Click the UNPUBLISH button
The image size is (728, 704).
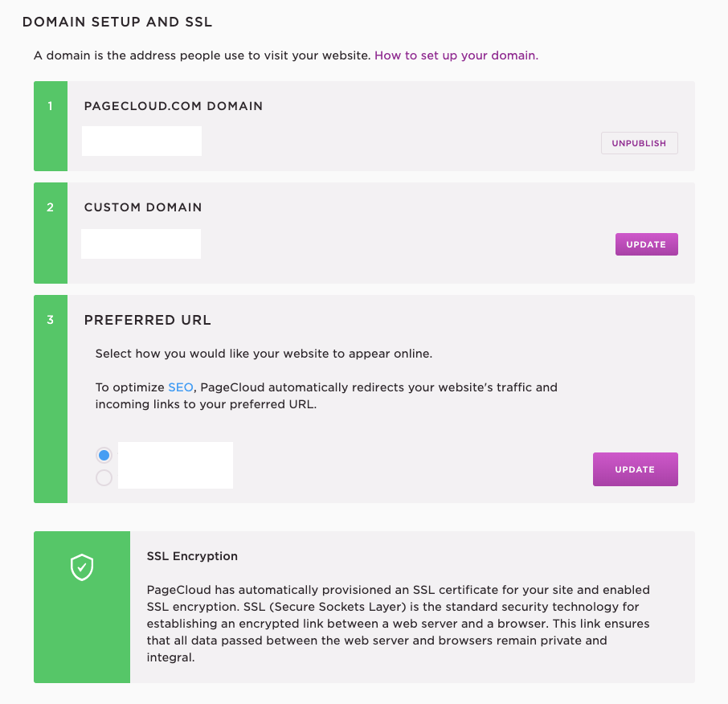tap(639, 143)
